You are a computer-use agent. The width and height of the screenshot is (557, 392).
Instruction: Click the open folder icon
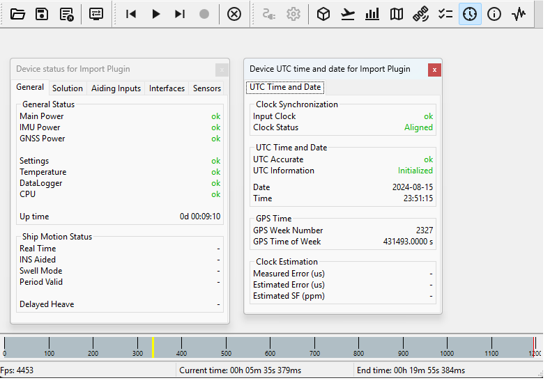point(18,14)
